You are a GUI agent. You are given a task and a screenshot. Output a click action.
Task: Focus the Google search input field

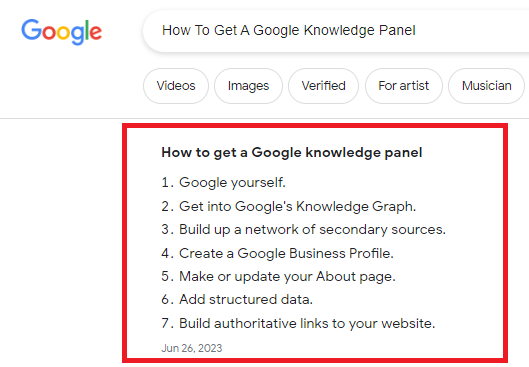[336, 31]
